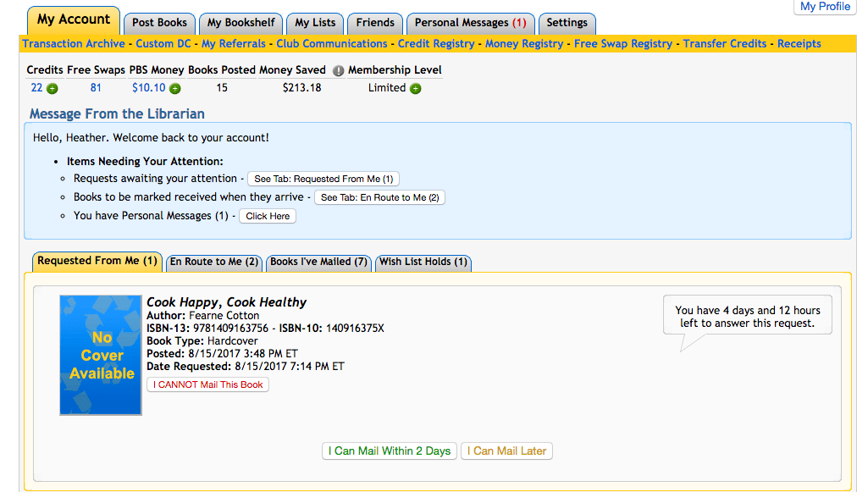Click 'I Can Mail Later' button
Image resolution: width=868 pixels, height=492 pixels.
point(506,451)
